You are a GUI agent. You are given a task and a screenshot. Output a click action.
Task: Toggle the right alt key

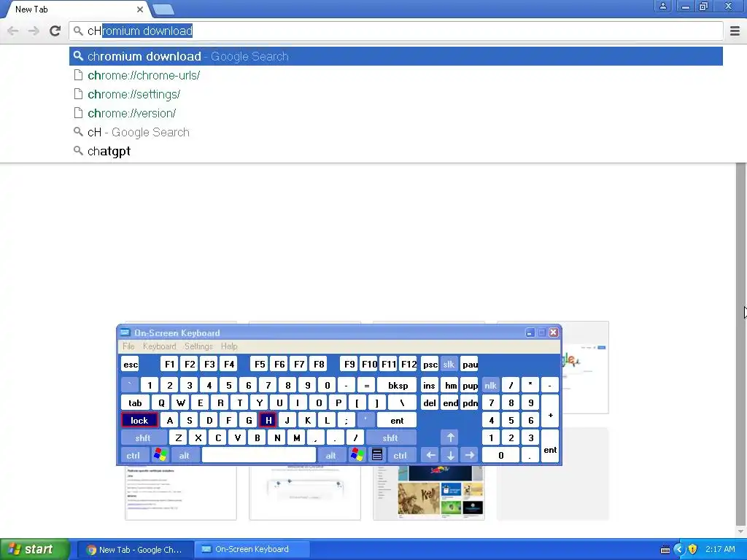330,456
